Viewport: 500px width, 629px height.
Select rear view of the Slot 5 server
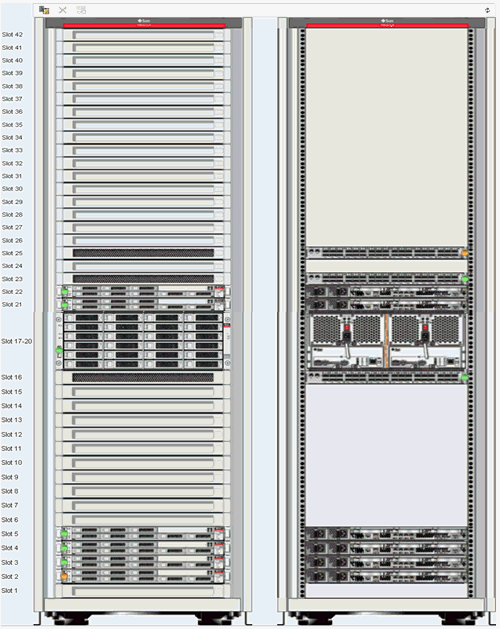pos(387,534)
